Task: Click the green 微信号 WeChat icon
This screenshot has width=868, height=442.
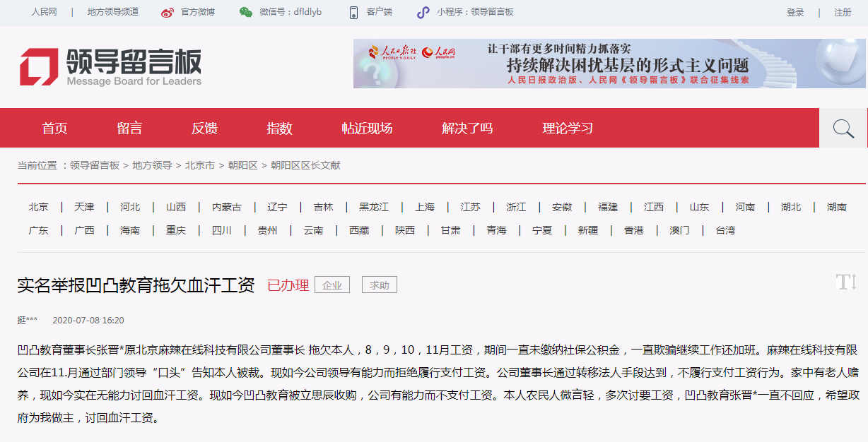Action: [x=246, y=12]
